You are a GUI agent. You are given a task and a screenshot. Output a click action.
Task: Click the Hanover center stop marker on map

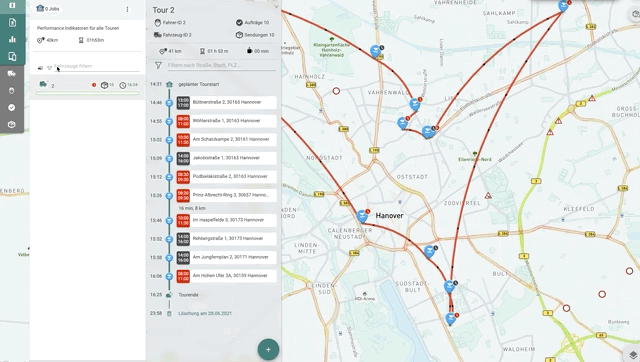(x=362, y=216)
